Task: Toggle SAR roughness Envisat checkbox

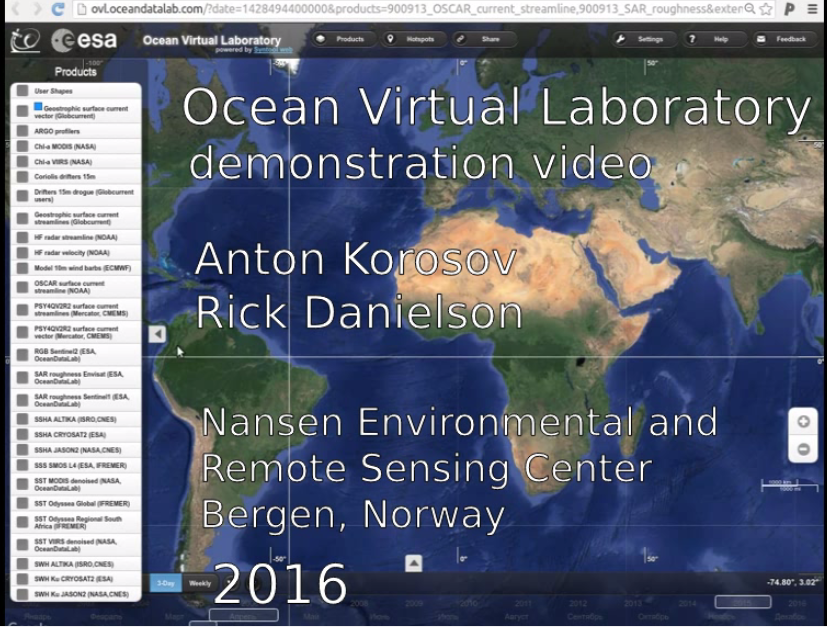Action: point(22,378)
